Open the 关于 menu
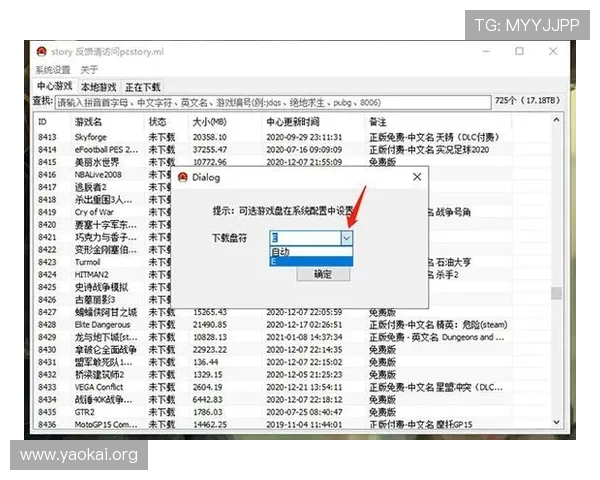 click(89, 70)
